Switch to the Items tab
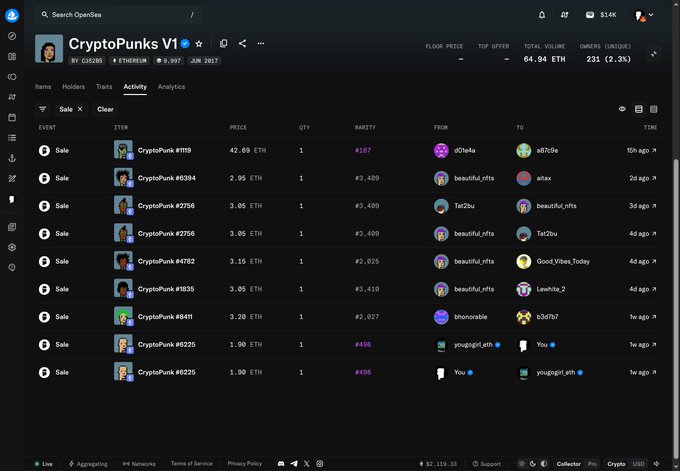Image resolution: width=680 pixels, height=471 pixels. [43, 87]
